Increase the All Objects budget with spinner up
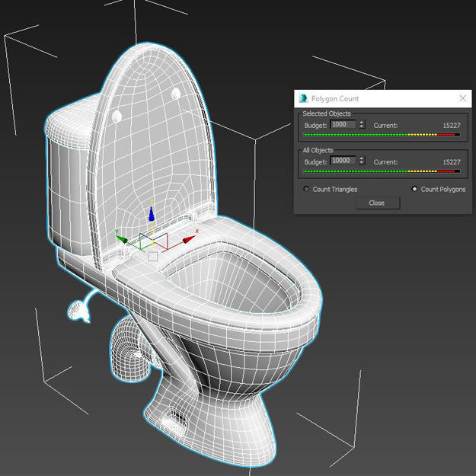 361,158
